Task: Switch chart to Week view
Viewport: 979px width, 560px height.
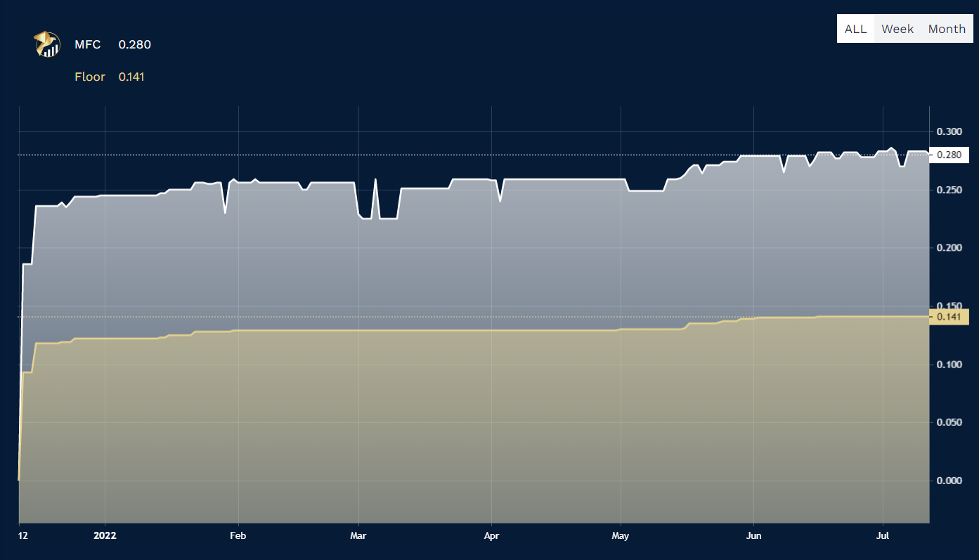Action: coord(897,29)
